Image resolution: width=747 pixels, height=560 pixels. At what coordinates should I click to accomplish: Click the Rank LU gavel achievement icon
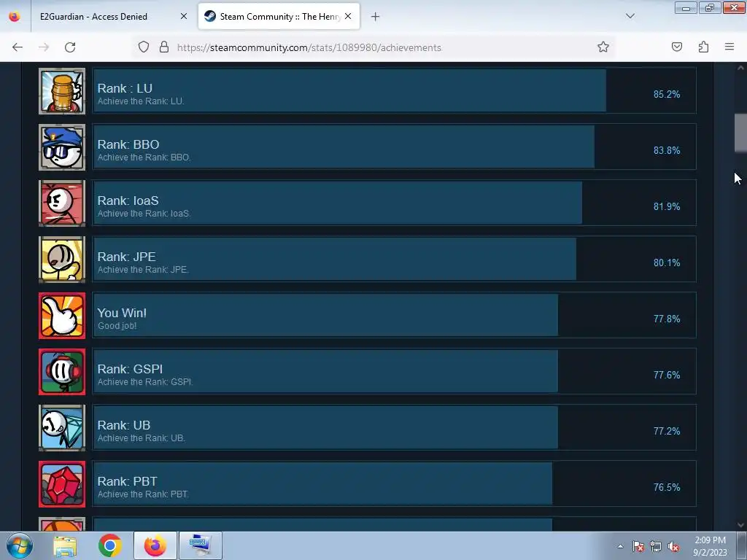(x=62, y=91)
